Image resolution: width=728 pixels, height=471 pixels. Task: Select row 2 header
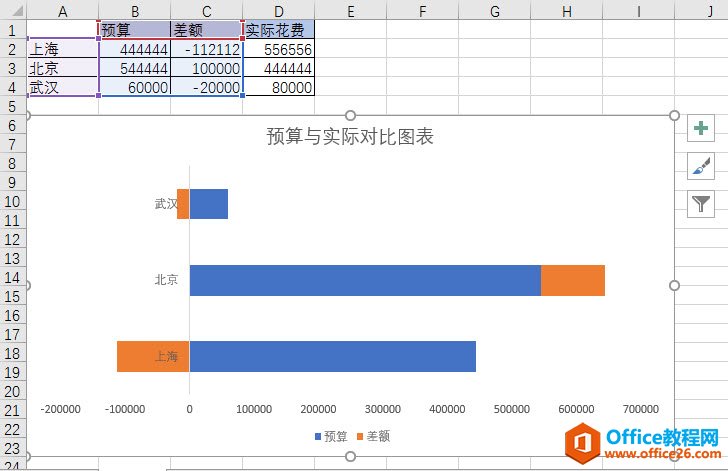click(x=12, y=49)
